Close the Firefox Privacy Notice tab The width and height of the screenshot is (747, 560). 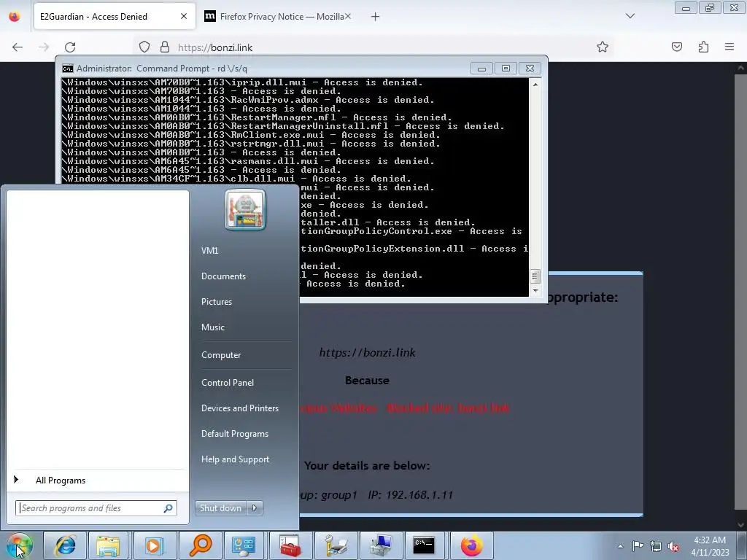coord(348,17)
